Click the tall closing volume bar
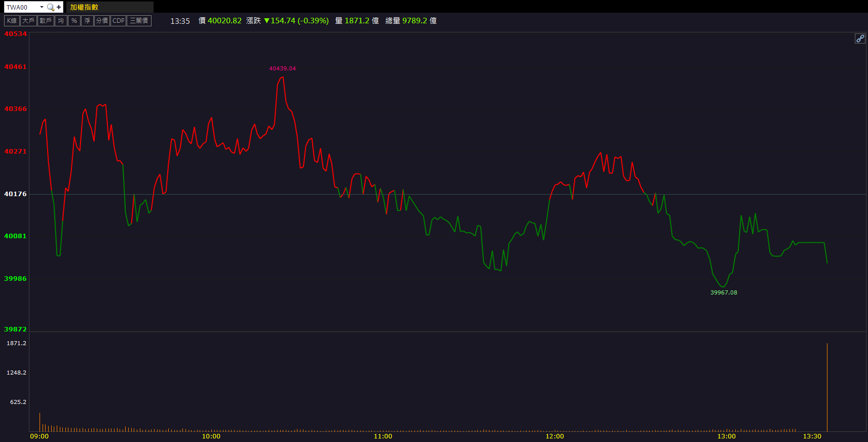Image resolution: width=868 pixels, height=442 pixels. coord(827,388)
